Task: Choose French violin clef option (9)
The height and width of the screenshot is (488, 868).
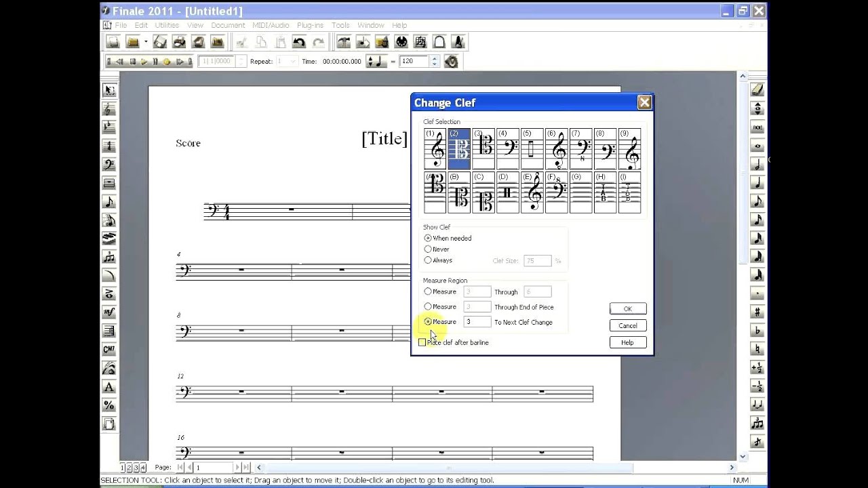Action: (630, 148)
